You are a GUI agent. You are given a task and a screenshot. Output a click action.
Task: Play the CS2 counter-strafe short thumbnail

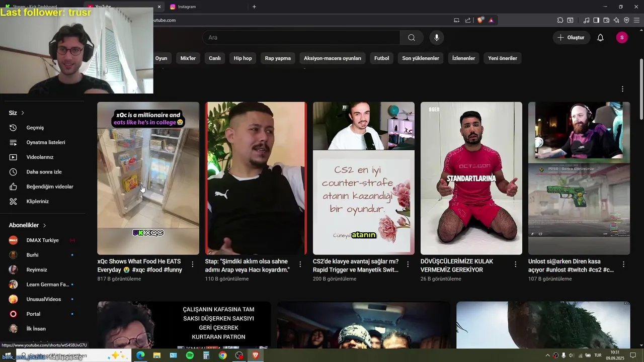pos(364,178)
